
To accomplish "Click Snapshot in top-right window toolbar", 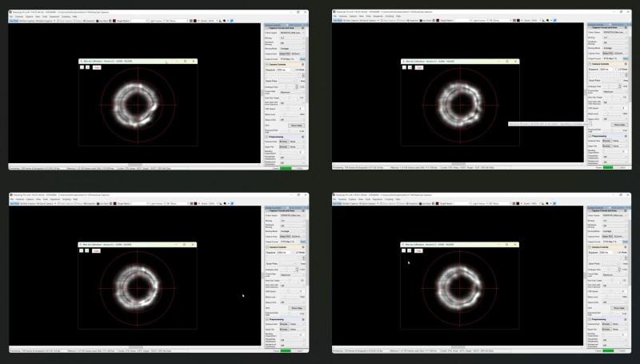I will click(411, 21).
